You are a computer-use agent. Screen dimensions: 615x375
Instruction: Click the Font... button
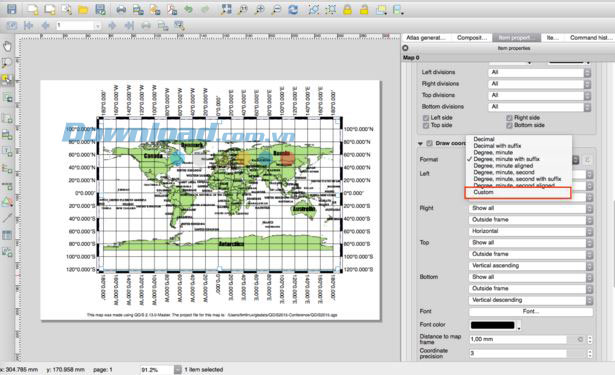click(x=531, y=311)
